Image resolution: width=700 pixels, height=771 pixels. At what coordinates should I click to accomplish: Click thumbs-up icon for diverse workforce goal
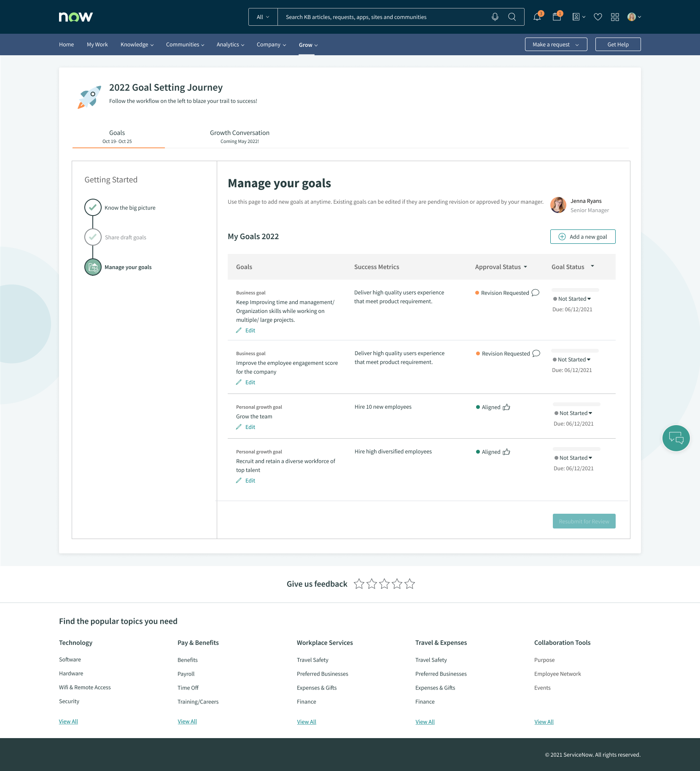click(506, 452)
